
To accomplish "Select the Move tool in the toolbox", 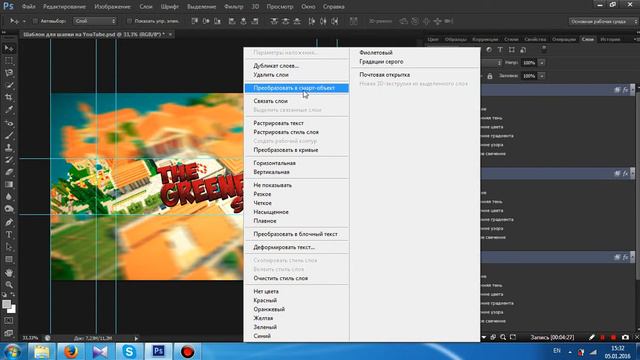I will (x=9, y=48).
